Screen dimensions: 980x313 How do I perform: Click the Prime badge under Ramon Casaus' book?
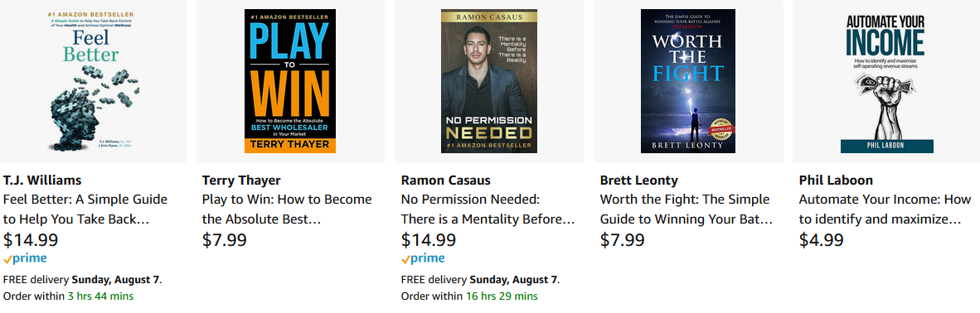[x=423, y=258]
